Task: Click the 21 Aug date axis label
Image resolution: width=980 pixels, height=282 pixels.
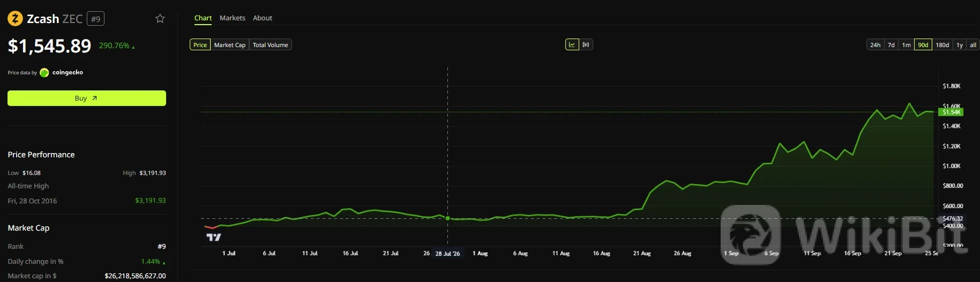Action: pyautogui.click(x=642, y=254)
